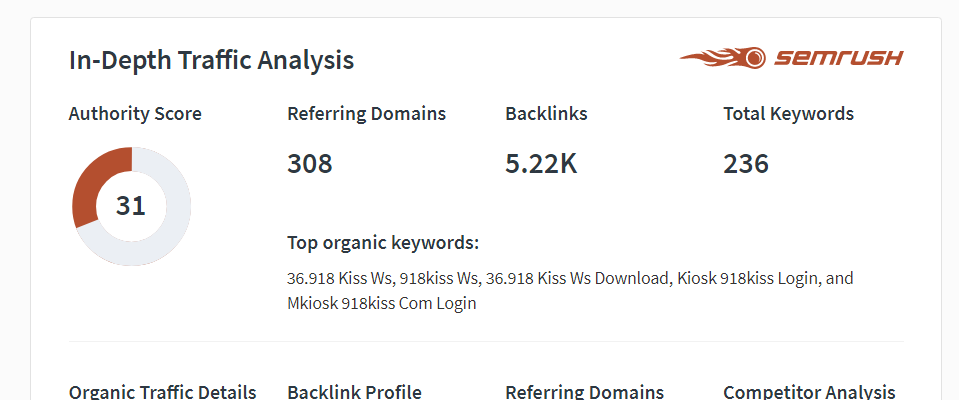Click the Backlinks metric label

pos(546,114)
